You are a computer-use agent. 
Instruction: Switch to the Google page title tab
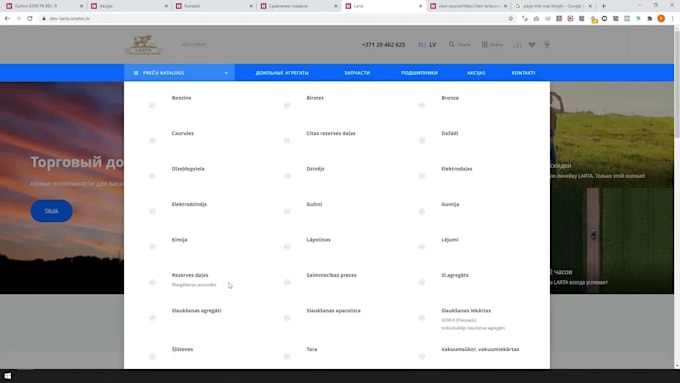552,6
